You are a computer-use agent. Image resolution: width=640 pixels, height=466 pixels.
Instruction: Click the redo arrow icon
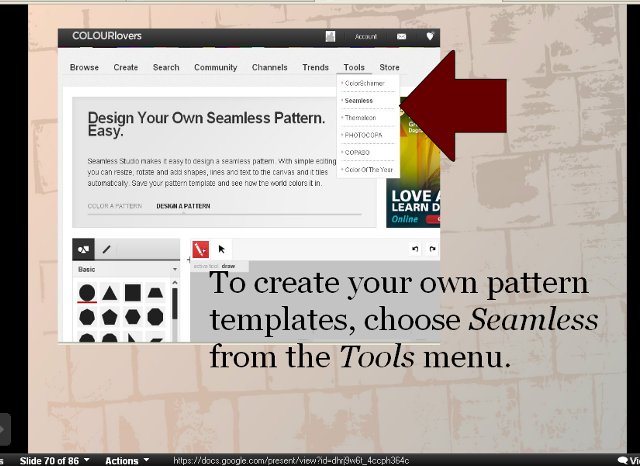click(x=432, y=249)
